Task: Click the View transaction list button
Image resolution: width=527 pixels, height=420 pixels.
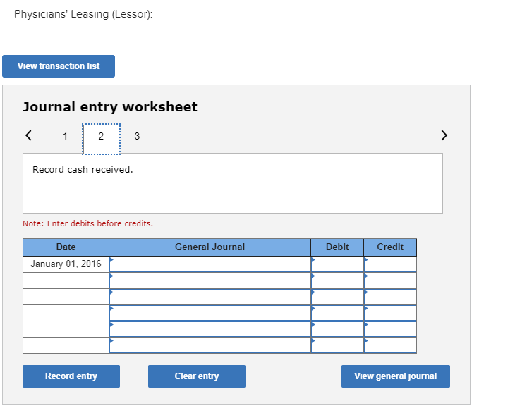Action: pos(59,66)
